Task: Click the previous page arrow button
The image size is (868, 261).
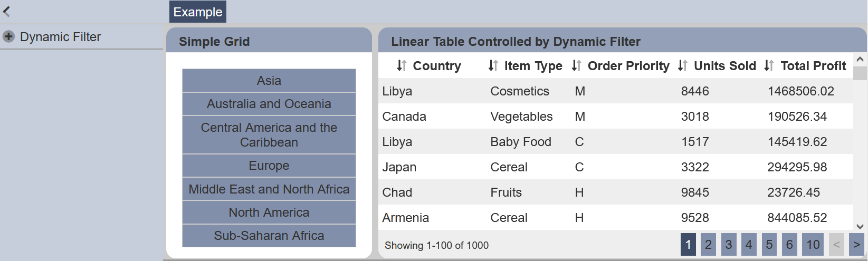Action: (x=836, y=245)
